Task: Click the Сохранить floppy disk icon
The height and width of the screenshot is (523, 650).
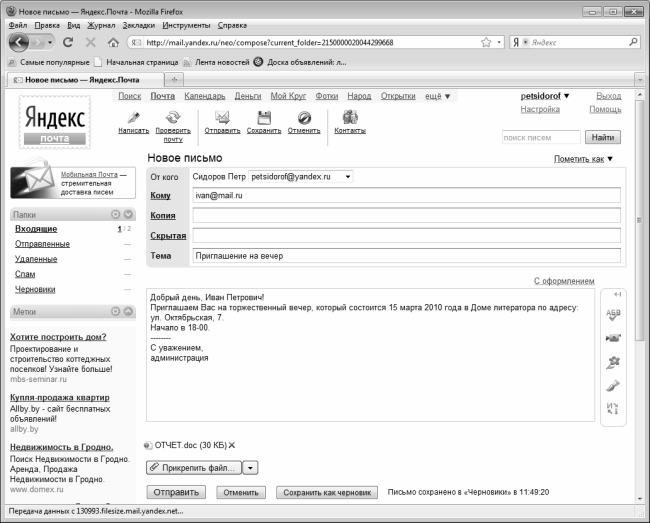Action: click(x=264, y=117)
